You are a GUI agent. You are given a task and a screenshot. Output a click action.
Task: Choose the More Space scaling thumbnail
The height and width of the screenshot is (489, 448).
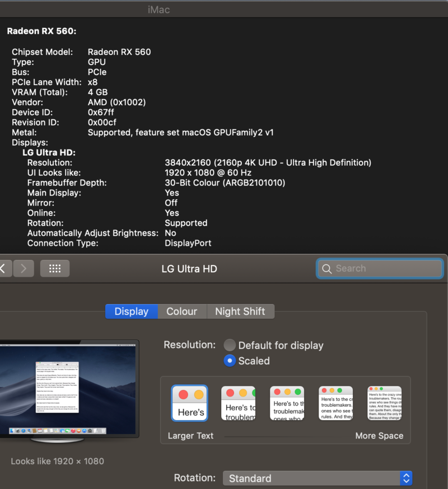click(x=384, y=403)
